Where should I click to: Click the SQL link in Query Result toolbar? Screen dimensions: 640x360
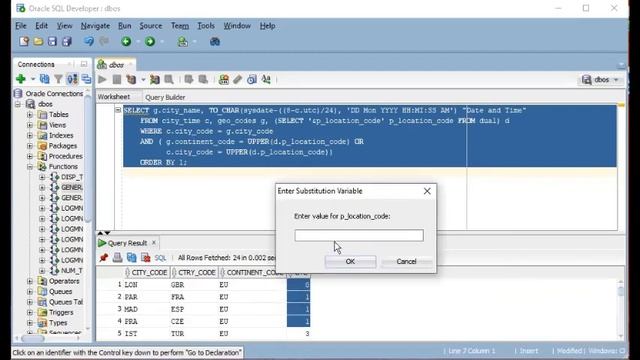(160, 258)
